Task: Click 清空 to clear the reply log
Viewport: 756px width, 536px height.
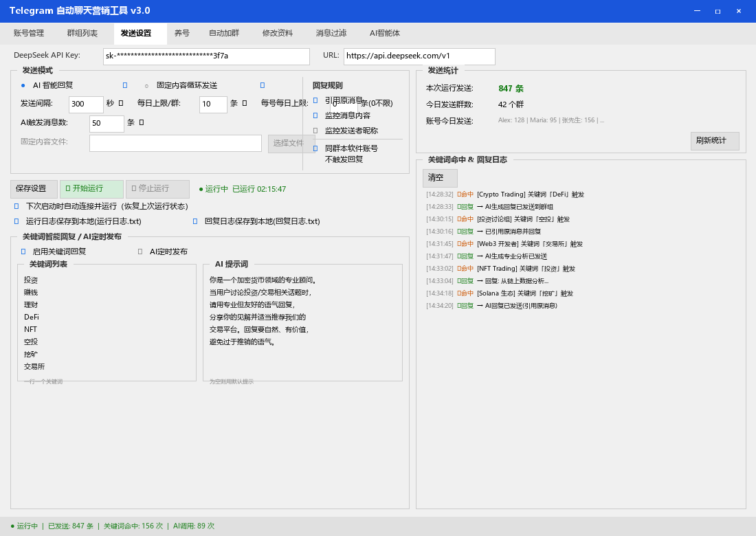Action: coord(439,177)
